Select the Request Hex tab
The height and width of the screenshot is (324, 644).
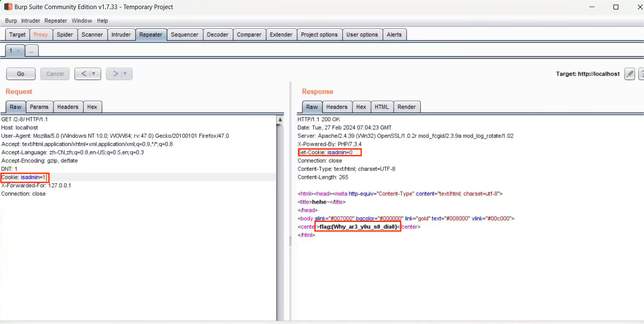[92, 107]
